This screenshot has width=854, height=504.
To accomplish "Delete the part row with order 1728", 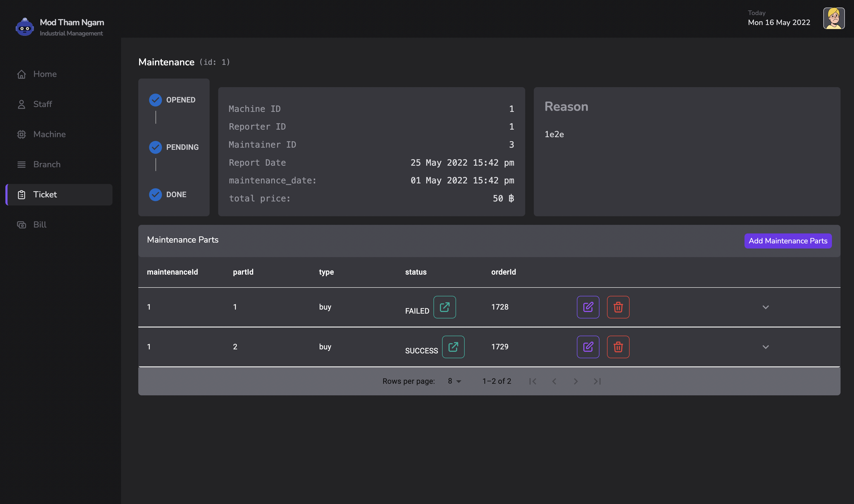I will pos(618,307).
